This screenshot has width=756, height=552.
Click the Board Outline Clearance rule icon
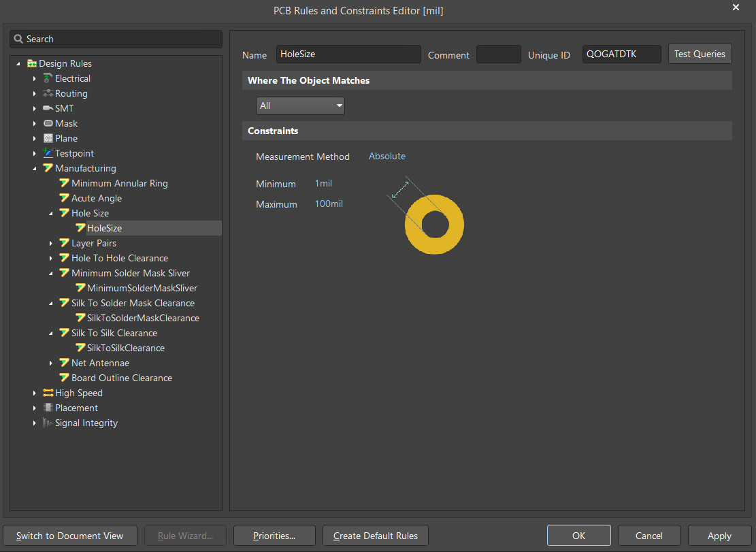[64, 378]
